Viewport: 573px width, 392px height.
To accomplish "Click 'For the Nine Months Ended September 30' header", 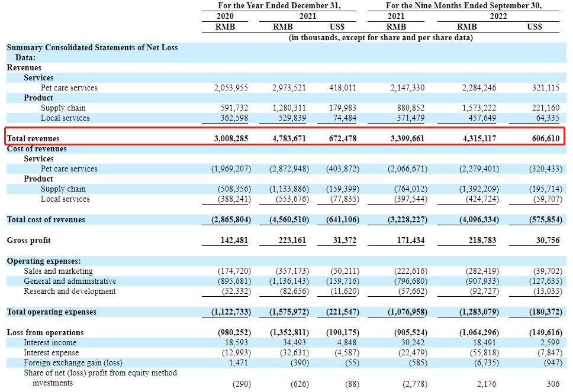I will [x=463, y=6].
